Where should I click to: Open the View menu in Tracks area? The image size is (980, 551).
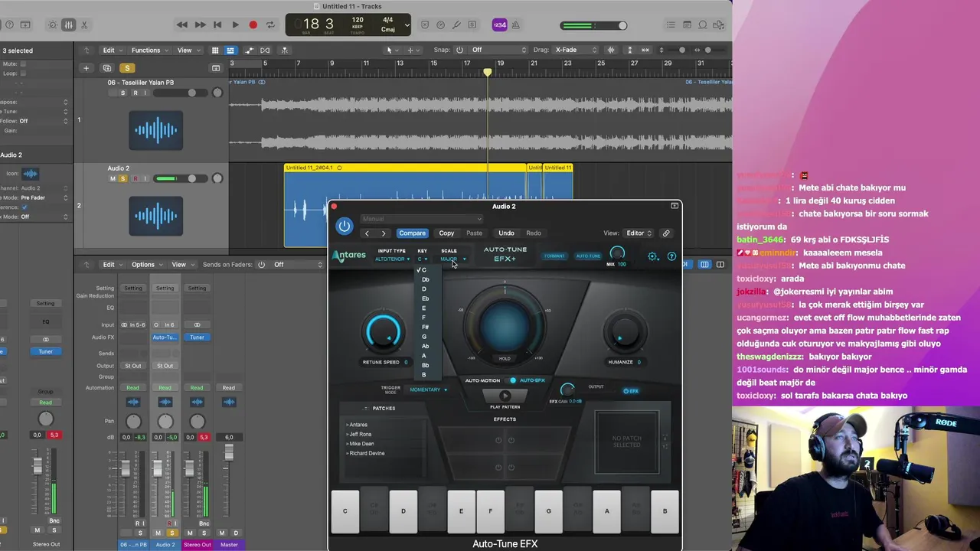tap(188, 51)
